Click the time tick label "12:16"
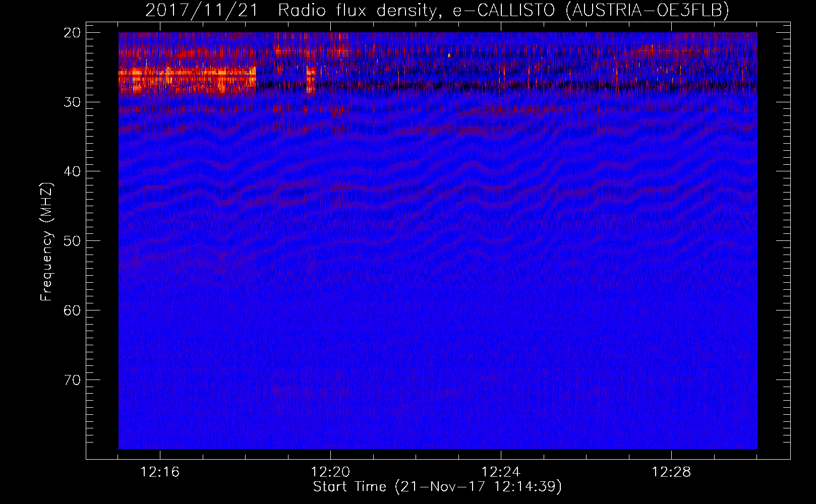This screenshot has height=504, width=816. click(x=160, y=472)
